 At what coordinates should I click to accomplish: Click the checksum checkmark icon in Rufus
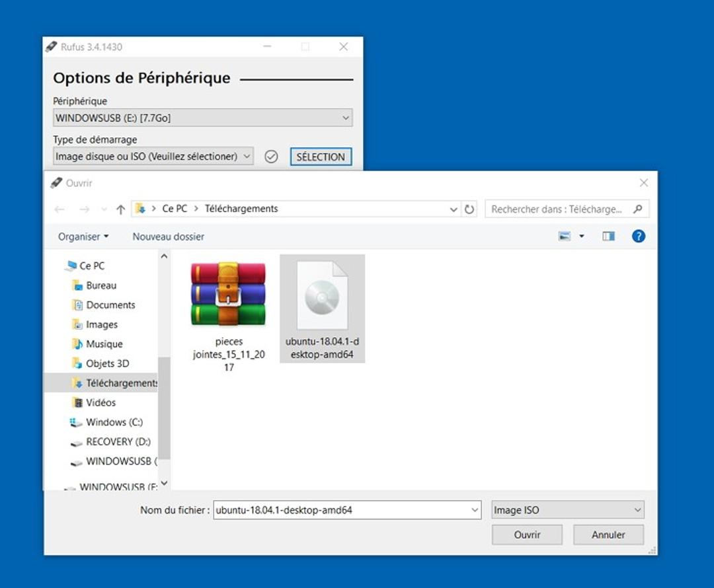[271, 157]
